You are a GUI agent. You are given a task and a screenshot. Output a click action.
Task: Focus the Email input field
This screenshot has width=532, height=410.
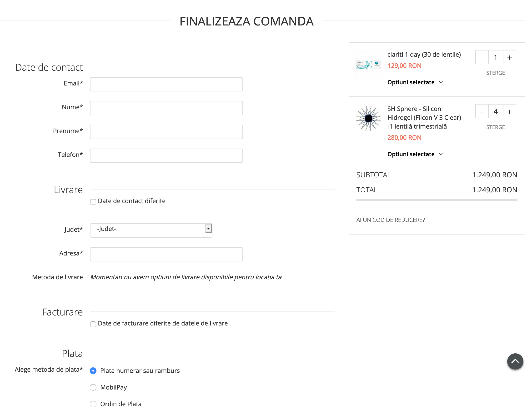pyautogui.click(x=166, y=84)
